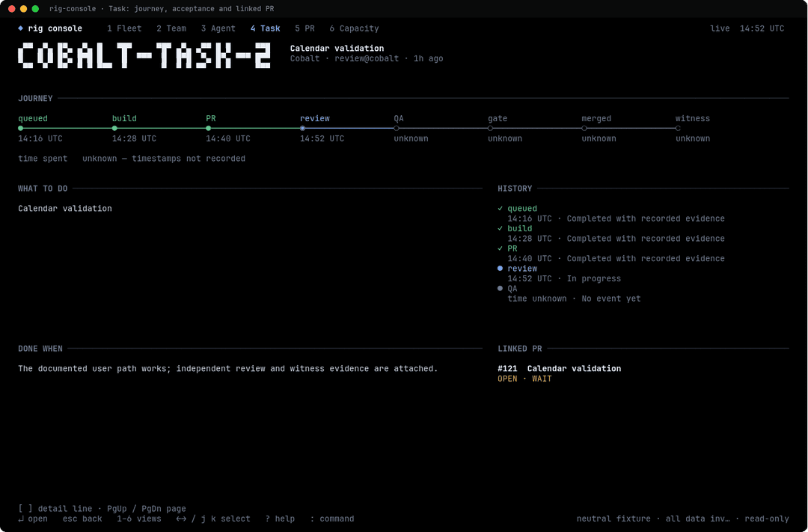Image resolution: width=808 pixels, height=532 pixels.
Task: Click the esc back hint
Action: (82, 519)
